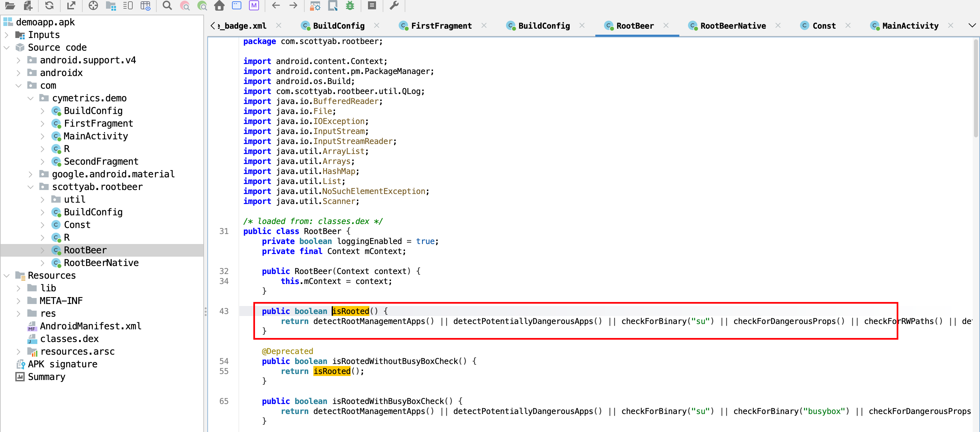Open the debugger green bug icon

350,5
